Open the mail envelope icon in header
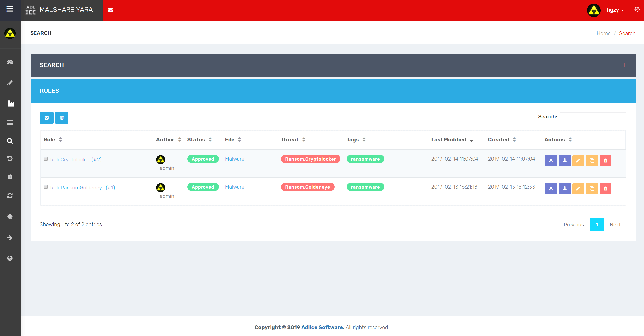 click(x=111, y=10)
